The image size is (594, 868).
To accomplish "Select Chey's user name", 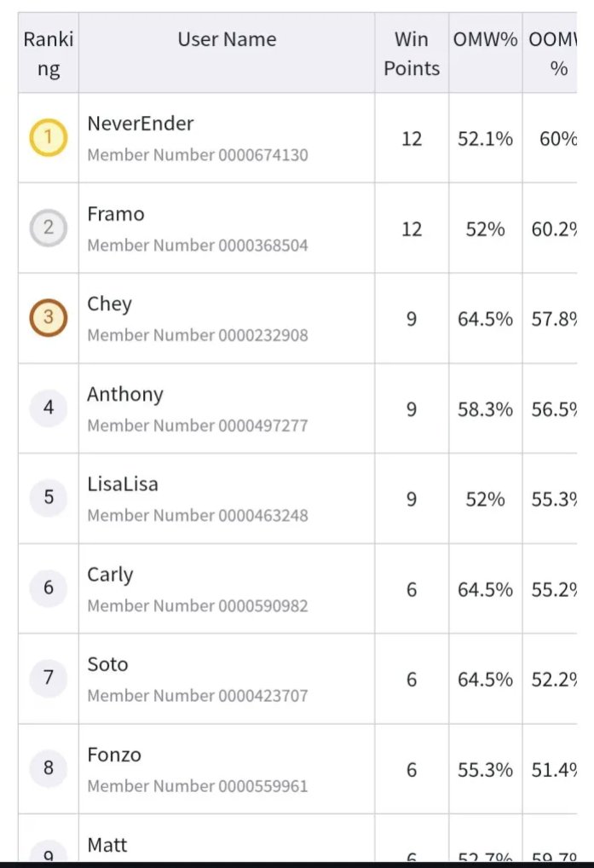I will (109, 304).
